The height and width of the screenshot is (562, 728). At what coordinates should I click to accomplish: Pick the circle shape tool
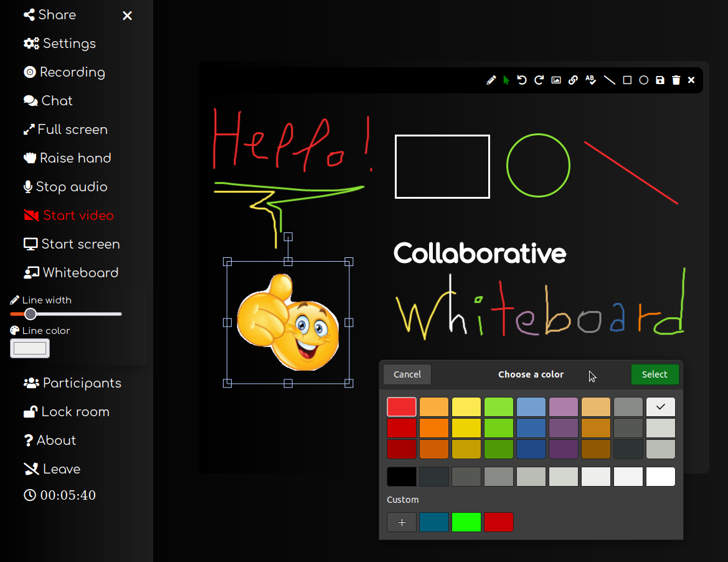pyautogui.click(x=643, y=80)
